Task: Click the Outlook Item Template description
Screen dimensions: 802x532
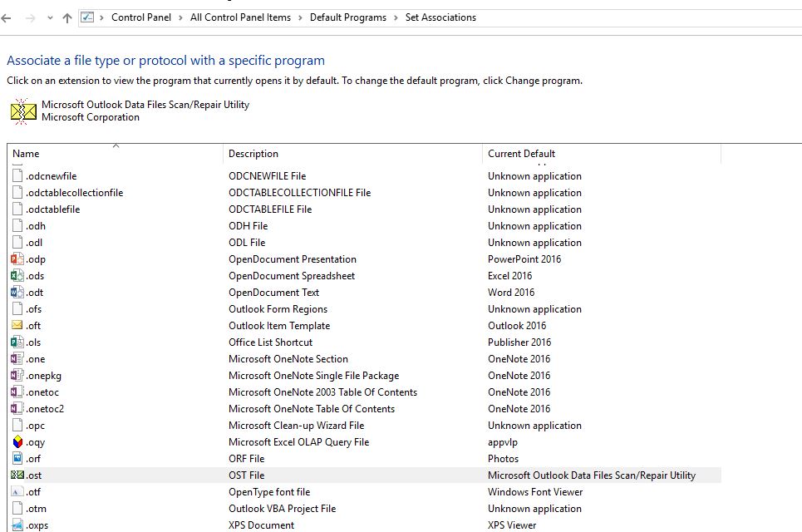Action: (279, 325)
